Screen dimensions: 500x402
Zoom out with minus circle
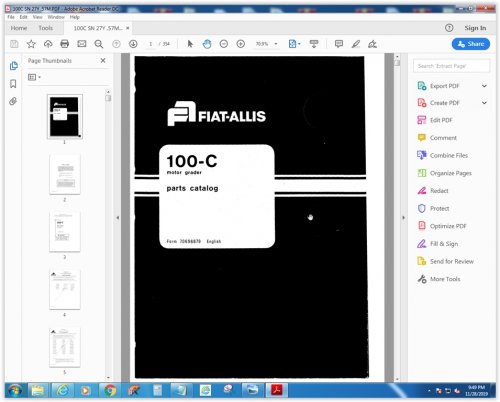[224, 44]
